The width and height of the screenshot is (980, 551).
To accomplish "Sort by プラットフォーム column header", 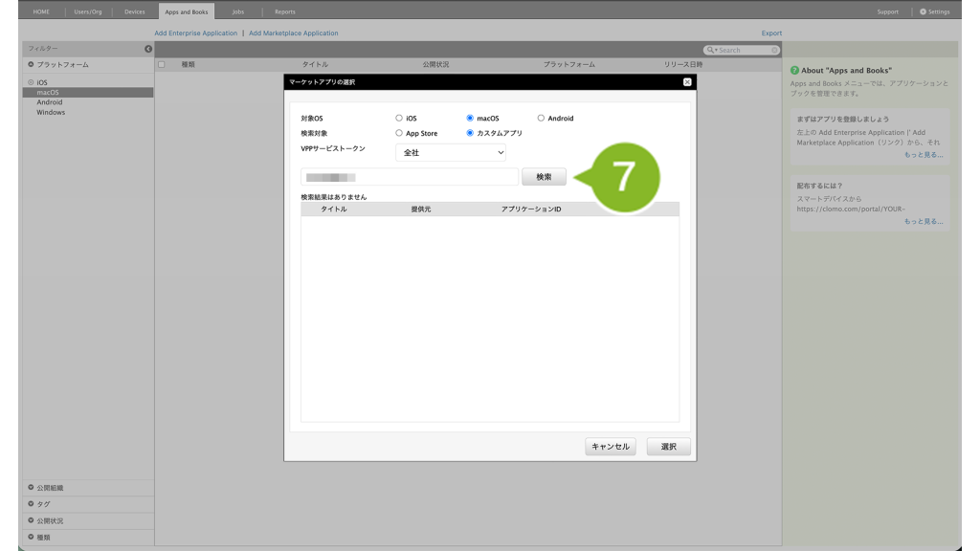I will click(568, 64).
